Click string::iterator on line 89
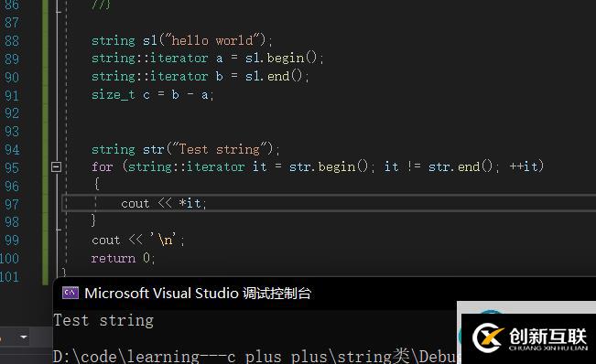The image size is (596, 364). tap(150, 58)
